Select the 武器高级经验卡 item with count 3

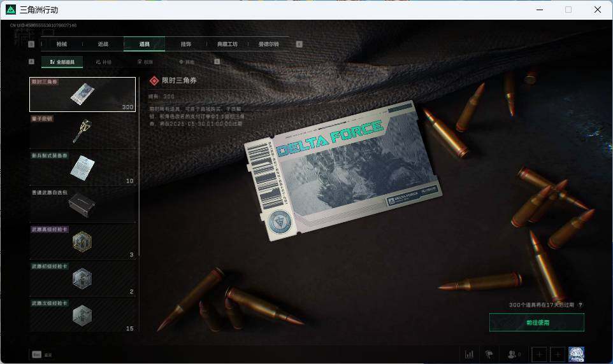point(82,242)
